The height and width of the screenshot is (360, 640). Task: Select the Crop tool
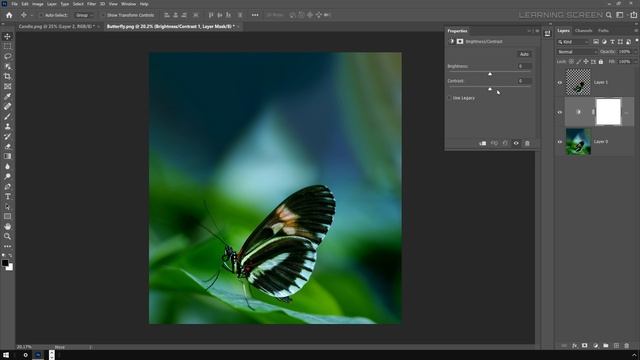tap(7, 76)
